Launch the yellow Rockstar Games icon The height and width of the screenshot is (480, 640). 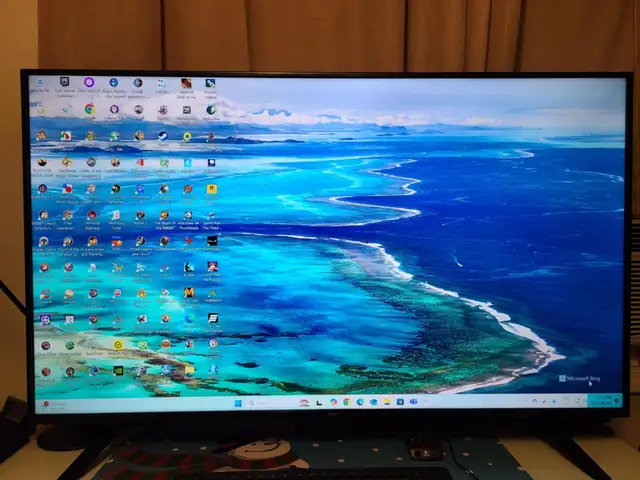tap(211, 189)
